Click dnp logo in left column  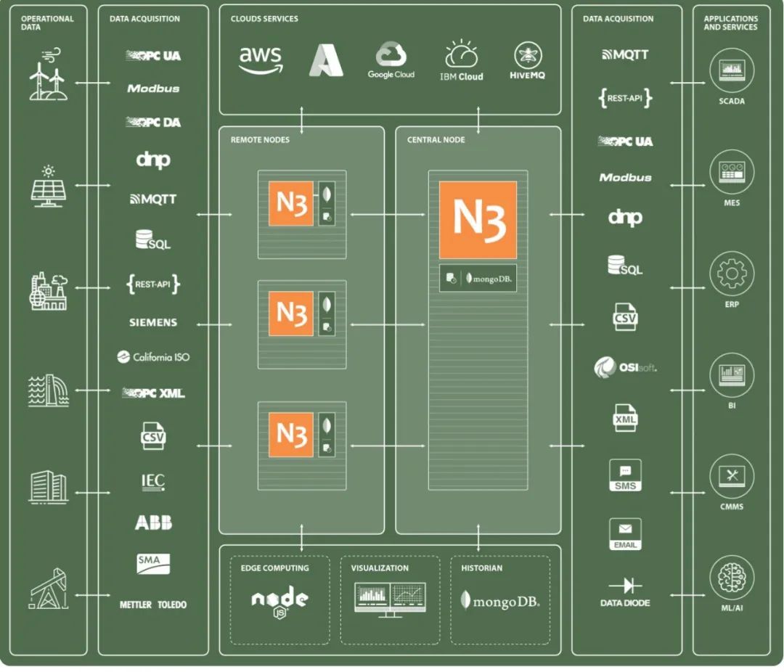point(153,160)
